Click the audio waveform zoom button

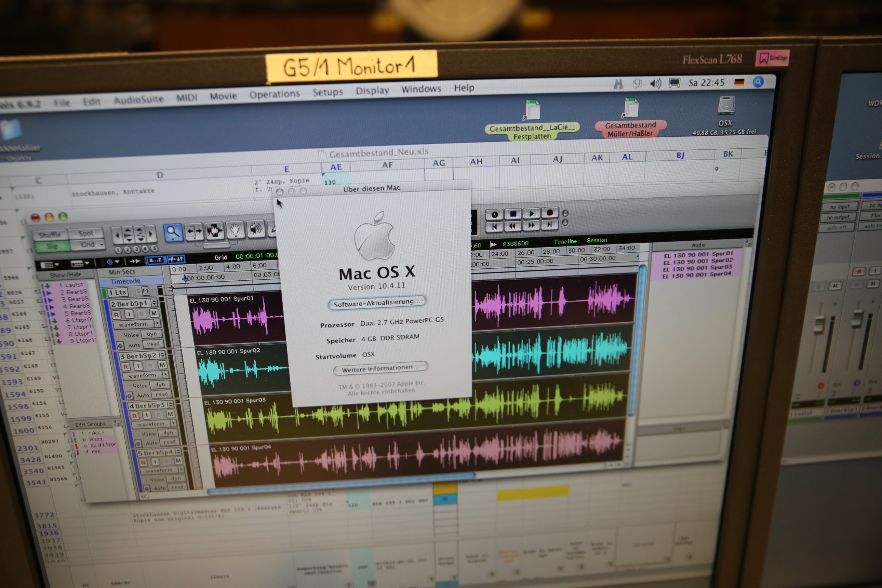pyautogui.click(x=128, y=235)
